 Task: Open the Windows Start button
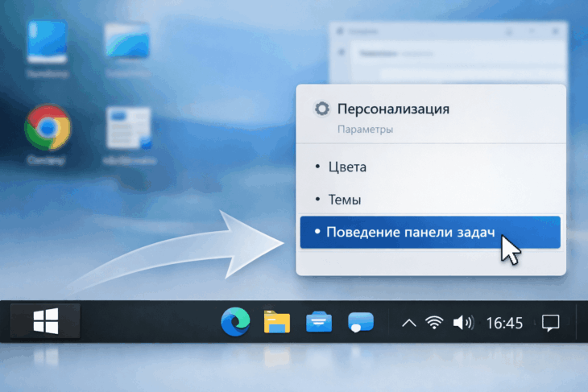point(45,321)
